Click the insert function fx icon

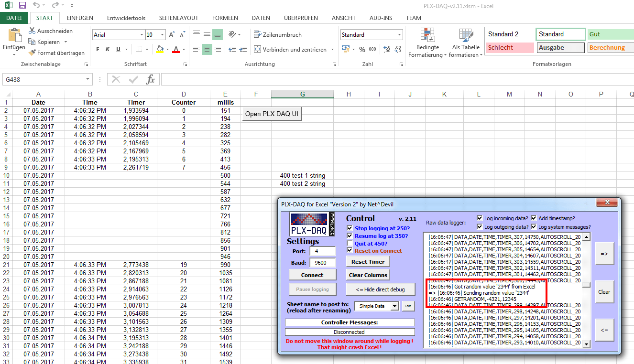[150, 79]
